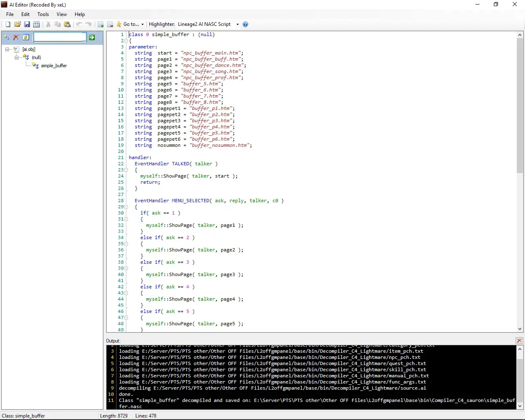The height and width of the screenshot is (420, 525).
Task: Open the blue help question mark icon
Action: [x=245, y=24]
